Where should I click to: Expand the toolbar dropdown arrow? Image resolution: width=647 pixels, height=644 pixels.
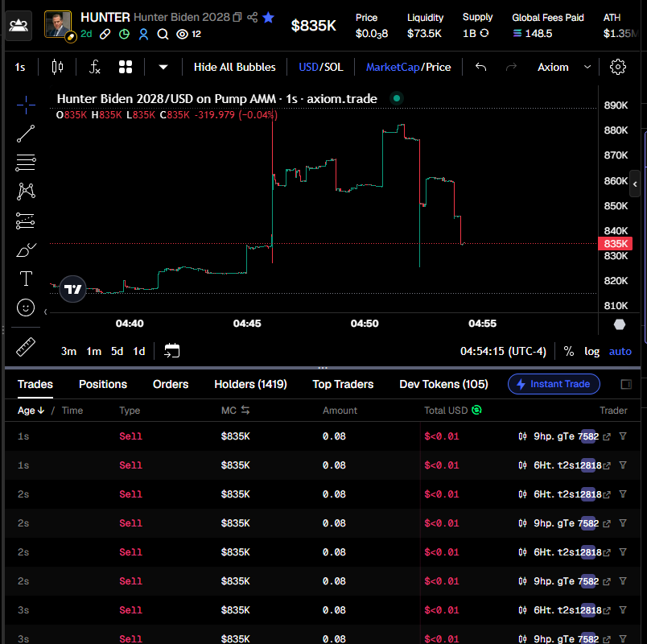point(163,67)
